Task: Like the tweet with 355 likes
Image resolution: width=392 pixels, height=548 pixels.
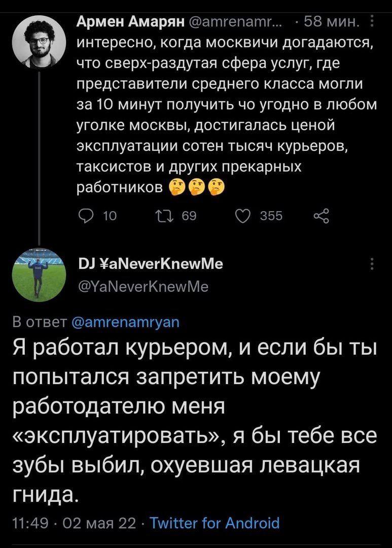Action: coord(243,216)
